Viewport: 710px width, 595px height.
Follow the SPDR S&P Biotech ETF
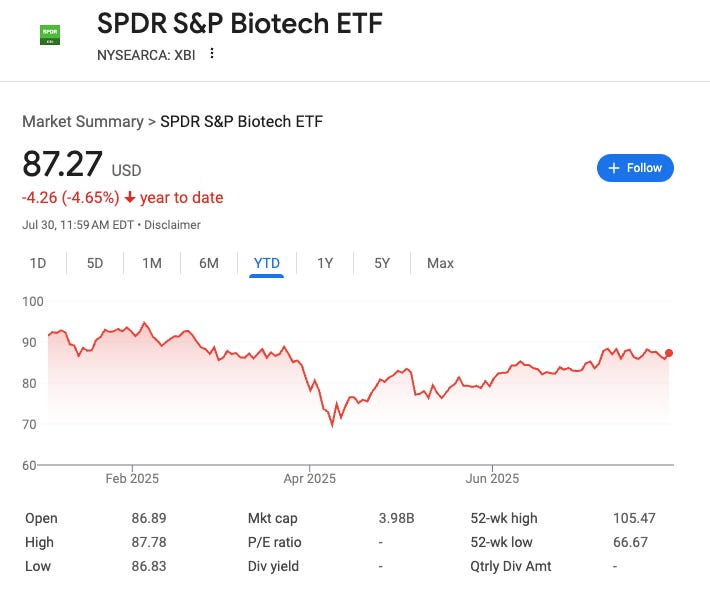[635, 168]
